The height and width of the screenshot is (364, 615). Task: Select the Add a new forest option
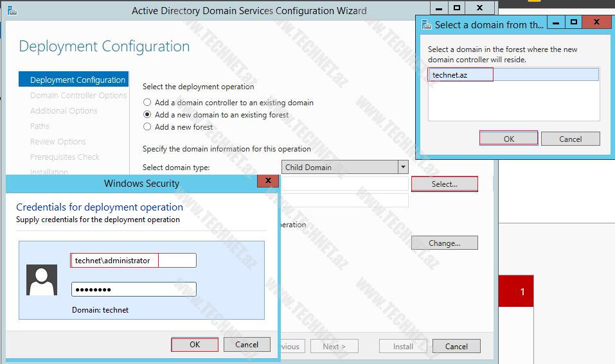(x=148, y=127)
